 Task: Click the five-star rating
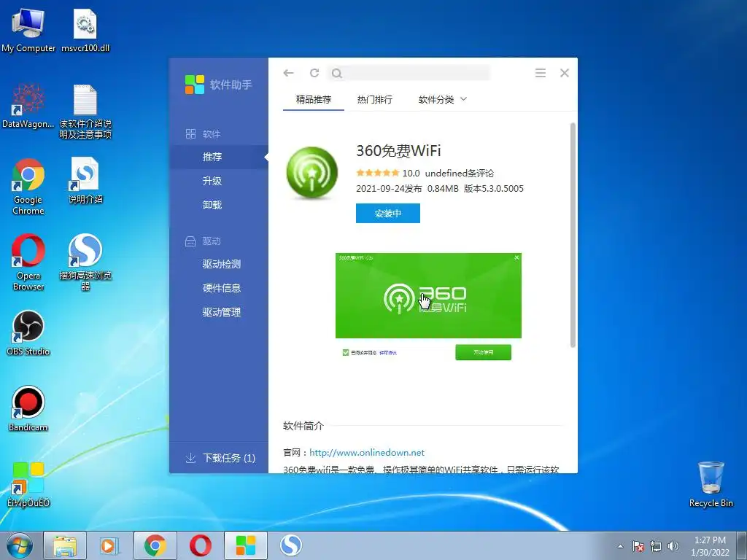click(377, 173)
